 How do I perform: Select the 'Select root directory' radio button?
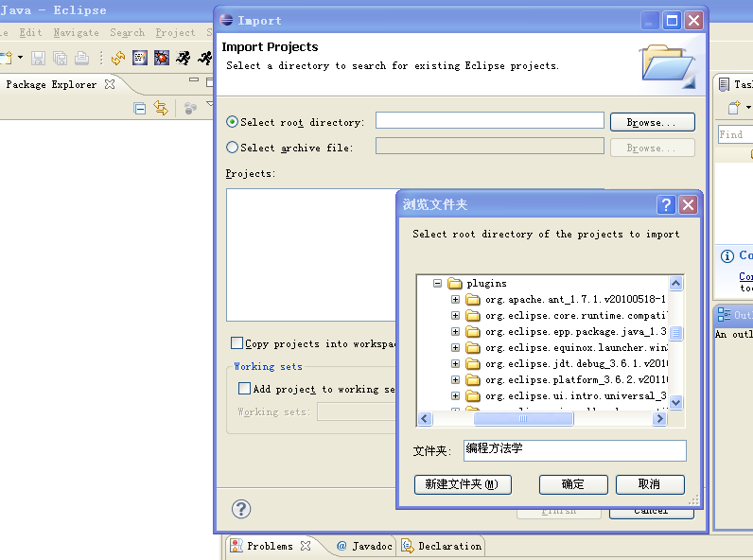point(232,122)
